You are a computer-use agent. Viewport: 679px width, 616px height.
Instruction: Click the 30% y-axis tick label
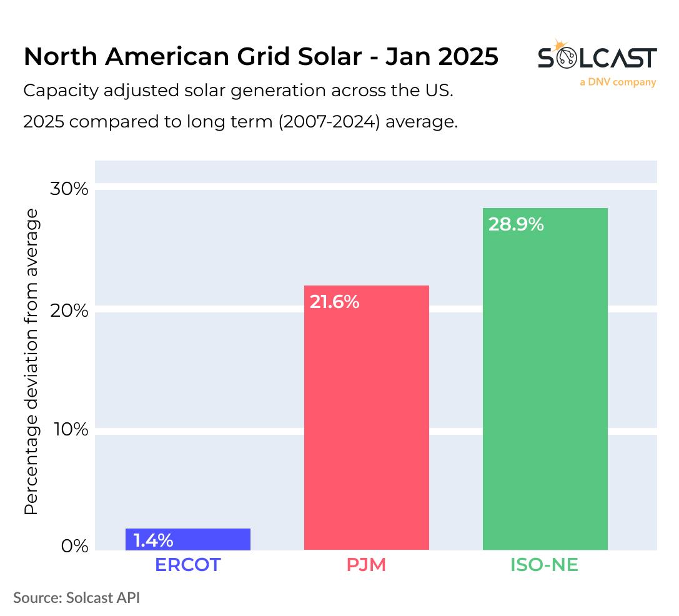tap(71, 189)
